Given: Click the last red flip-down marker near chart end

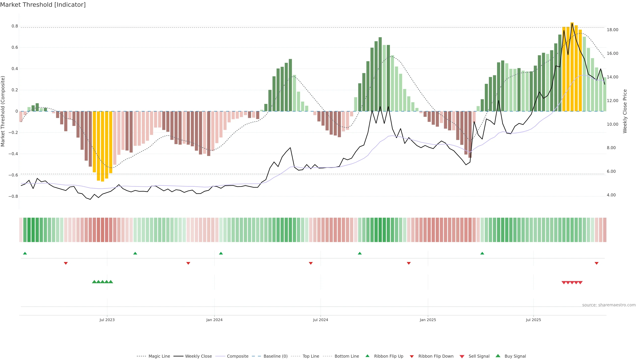Looking at the screenshot, I should click(x=597, y=263).
